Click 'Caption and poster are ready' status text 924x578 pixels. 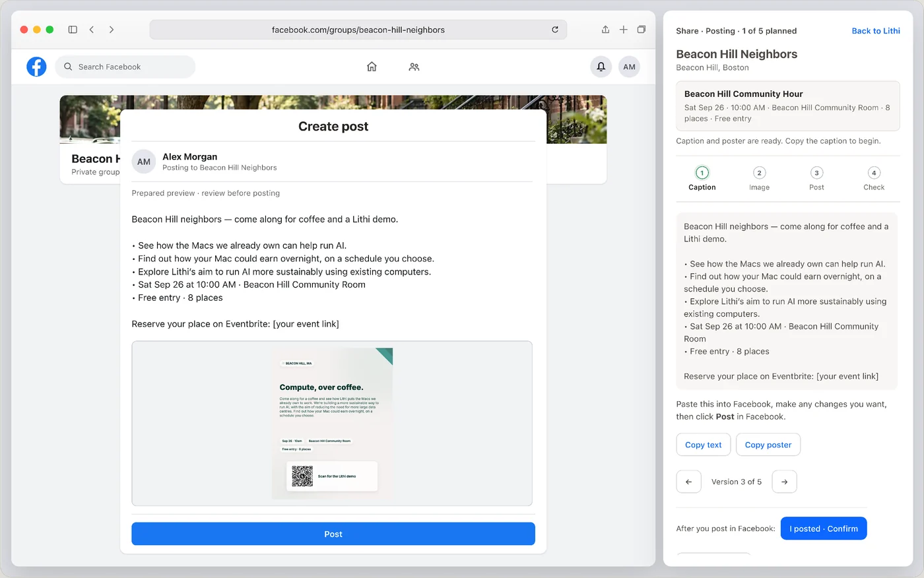point(778,141)
